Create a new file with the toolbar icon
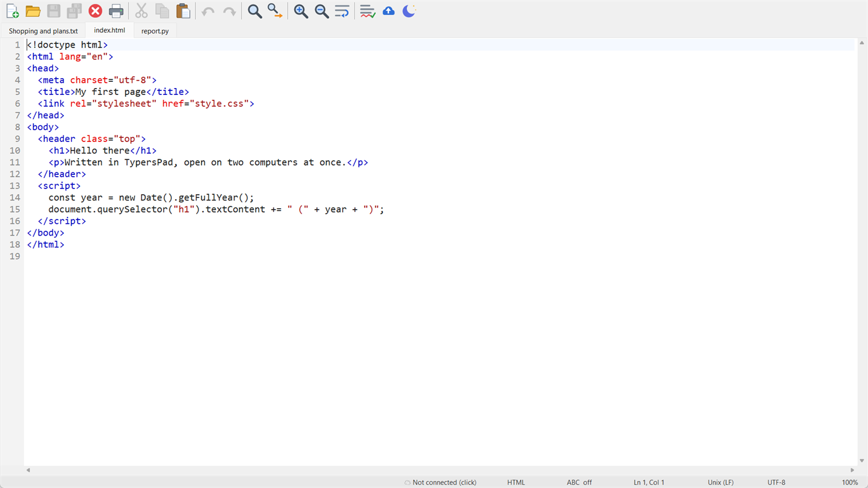The width and height of the screenshot is (868, 488). [x=12, y=11]
